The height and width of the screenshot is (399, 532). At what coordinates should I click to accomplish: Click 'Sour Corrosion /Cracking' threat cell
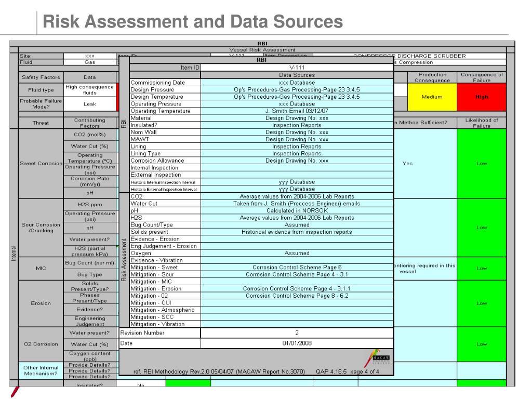[41, 228]
